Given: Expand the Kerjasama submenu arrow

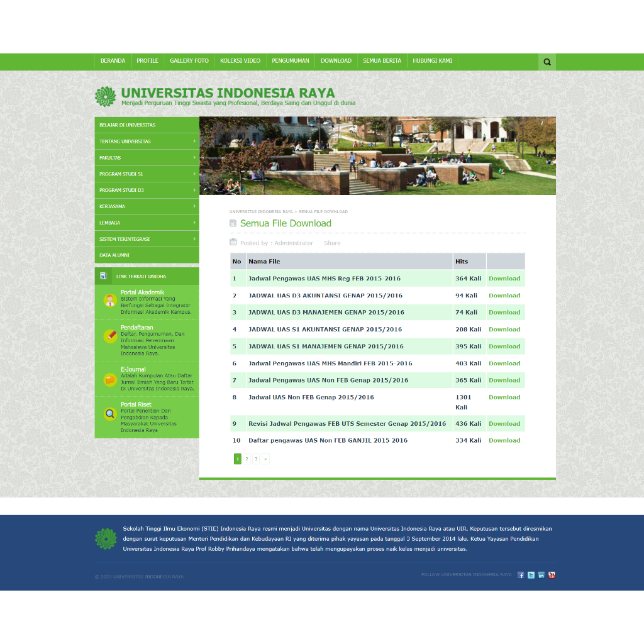Looking at the screenshot, I should pos(194,206).
